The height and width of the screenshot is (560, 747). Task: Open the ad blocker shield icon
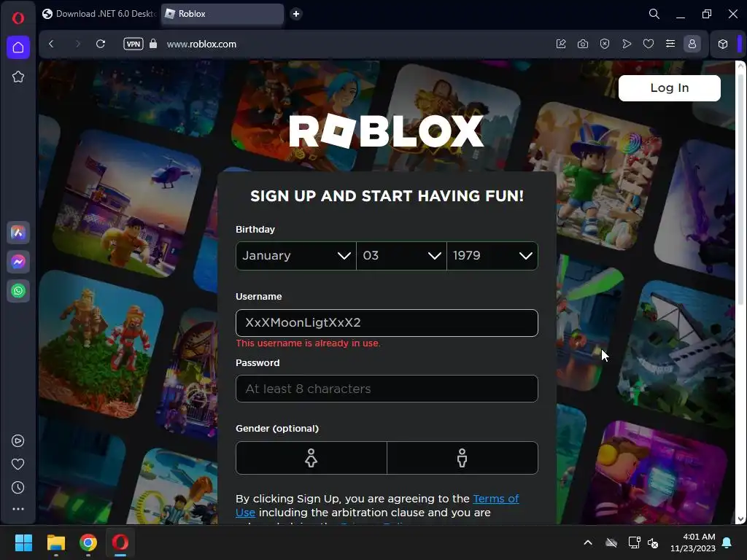tap(605, 44)
